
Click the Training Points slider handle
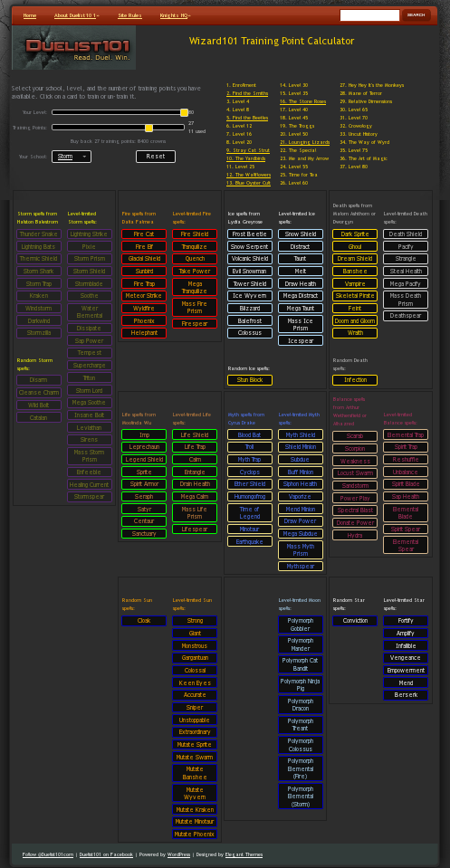pos(148,128)
